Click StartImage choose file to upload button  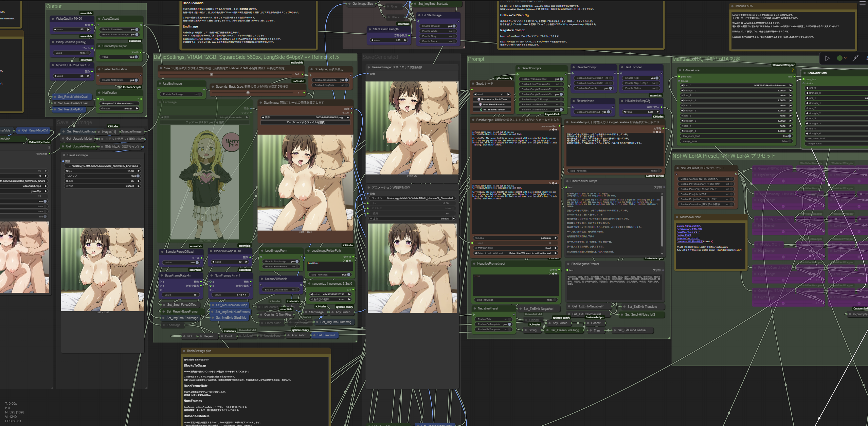click(x=305, y=123)
